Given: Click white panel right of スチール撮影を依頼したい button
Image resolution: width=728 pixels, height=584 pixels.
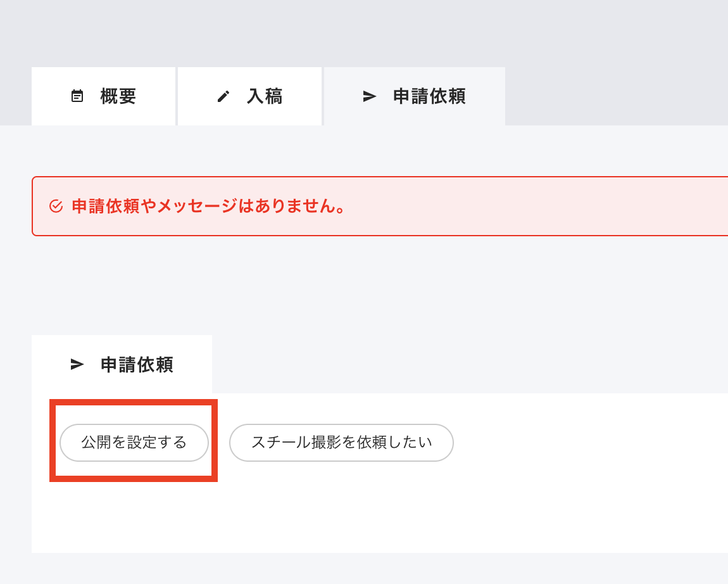Looking at the screenshot, I should point(589,442).
